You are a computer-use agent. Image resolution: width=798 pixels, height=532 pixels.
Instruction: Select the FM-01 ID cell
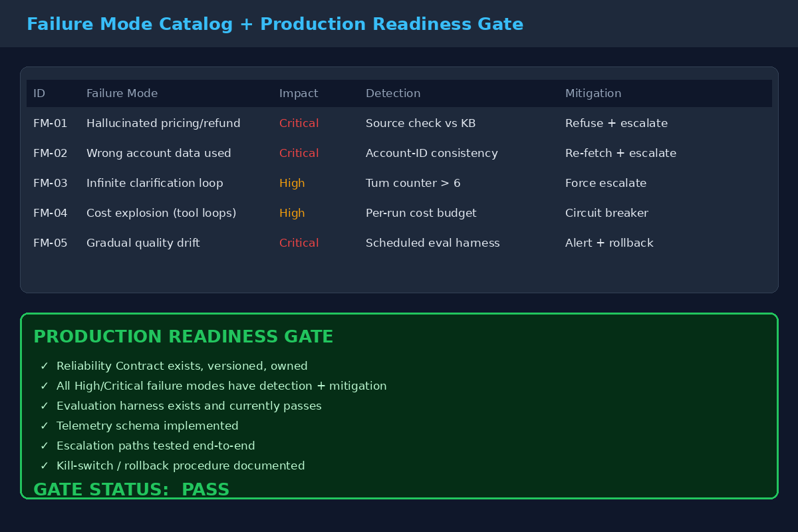tap(51, 124)
